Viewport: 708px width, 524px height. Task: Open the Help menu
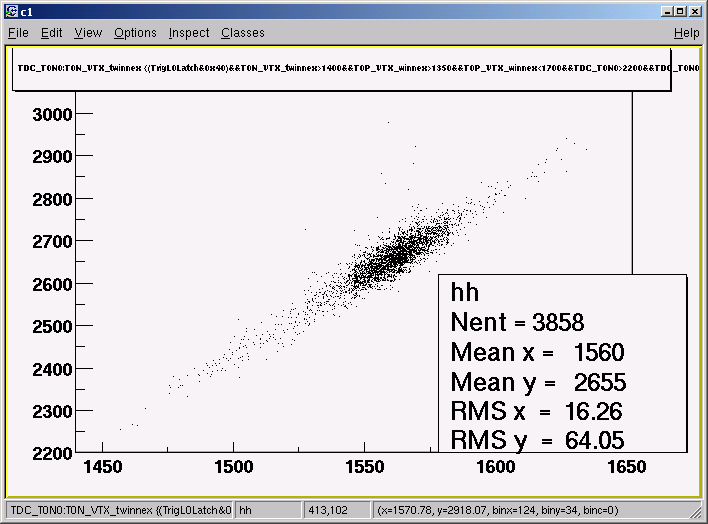point(686,33)
